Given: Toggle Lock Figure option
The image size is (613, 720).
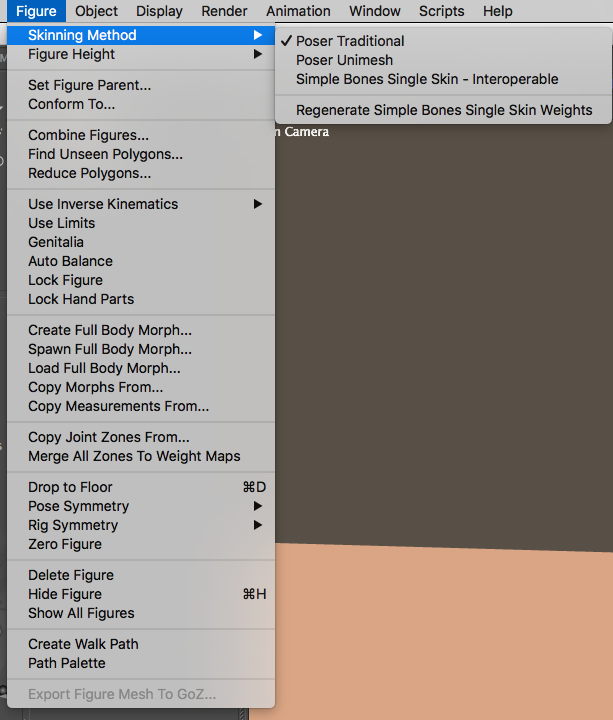Looking at the screenshot, I should (x=65, y=280).
